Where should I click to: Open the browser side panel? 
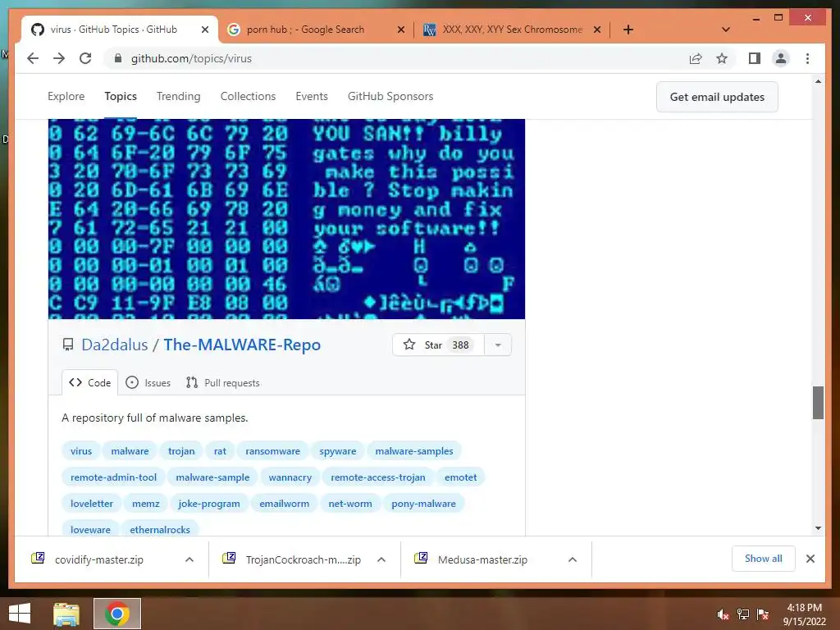tap(755, 58)
